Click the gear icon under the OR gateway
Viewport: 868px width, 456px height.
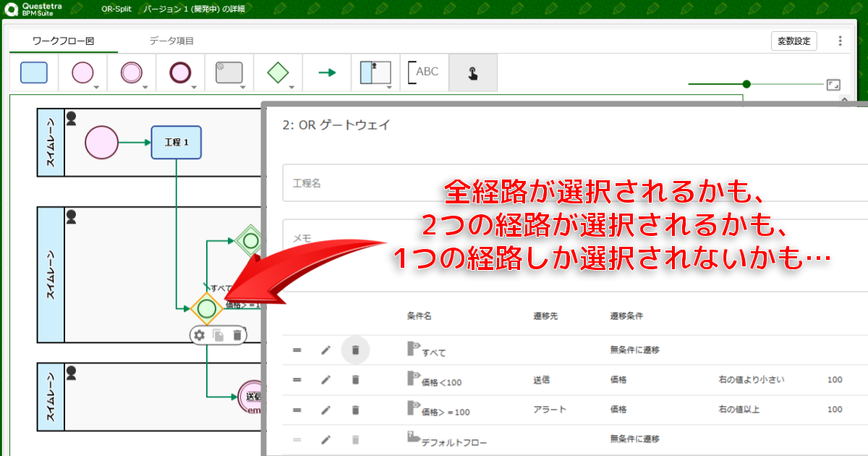coord(200,335)
